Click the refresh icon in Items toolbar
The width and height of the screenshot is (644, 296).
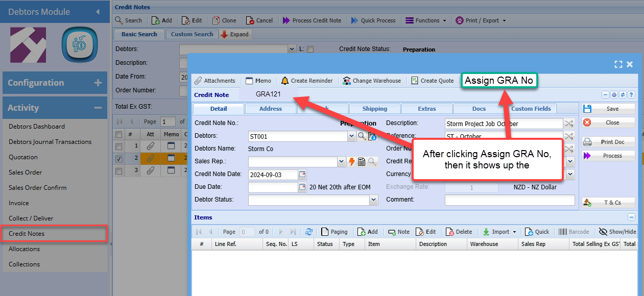(x=309, y=232)
